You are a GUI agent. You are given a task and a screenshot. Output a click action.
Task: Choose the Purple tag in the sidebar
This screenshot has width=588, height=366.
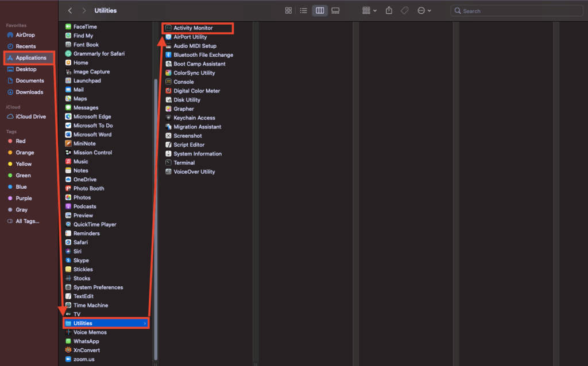pyautogui.click(x=24, y=198)
